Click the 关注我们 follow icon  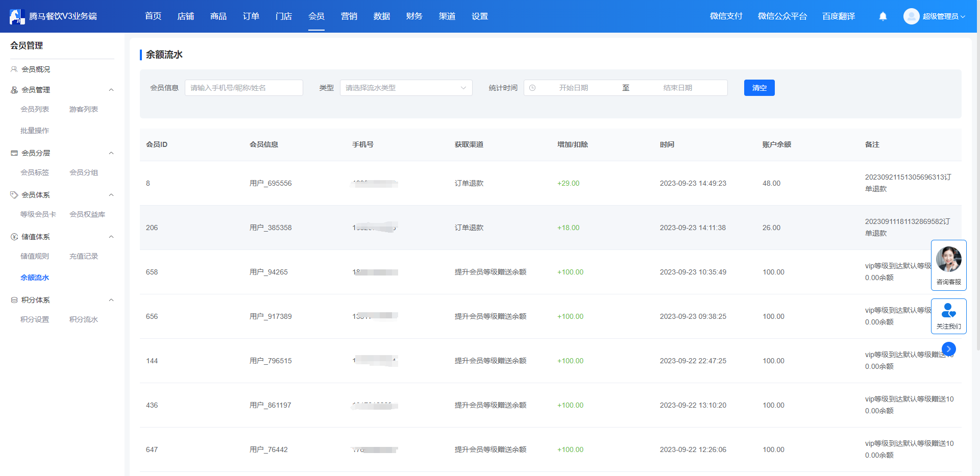(x=949, y=310)
